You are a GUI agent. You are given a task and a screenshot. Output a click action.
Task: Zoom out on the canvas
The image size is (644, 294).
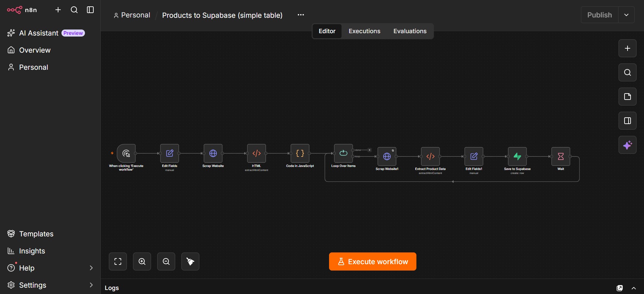(x=166, y=261)
